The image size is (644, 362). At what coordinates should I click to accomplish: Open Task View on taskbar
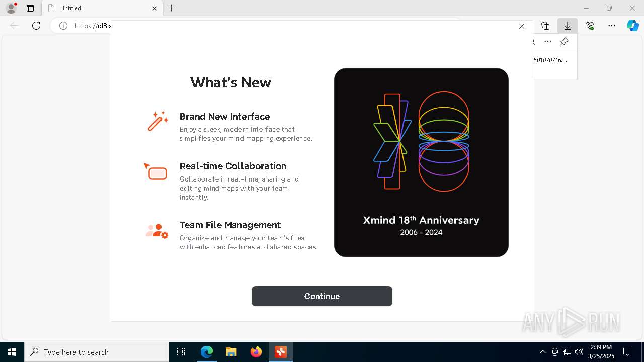point(181,352)
